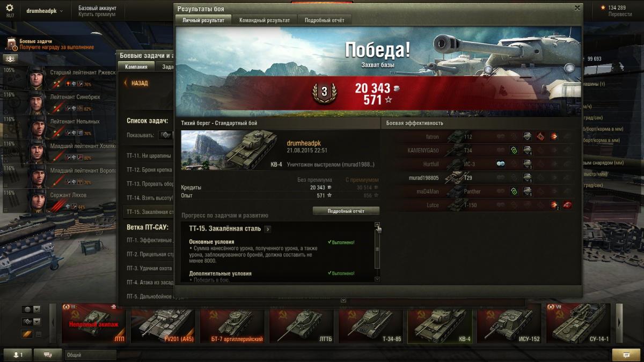
Task: Select mission ТТ-13 in the task list
Action: tap(149, 183)
